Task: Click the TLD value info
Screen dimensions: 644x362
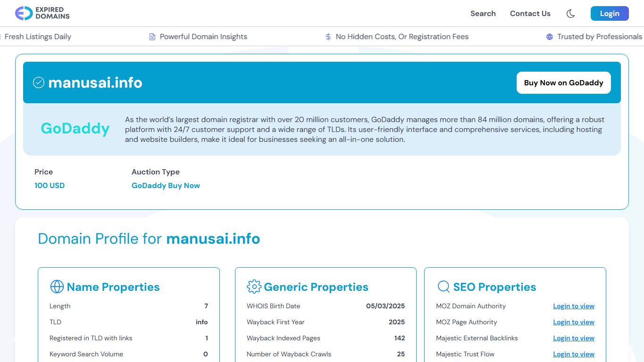Action: [202, 322]
